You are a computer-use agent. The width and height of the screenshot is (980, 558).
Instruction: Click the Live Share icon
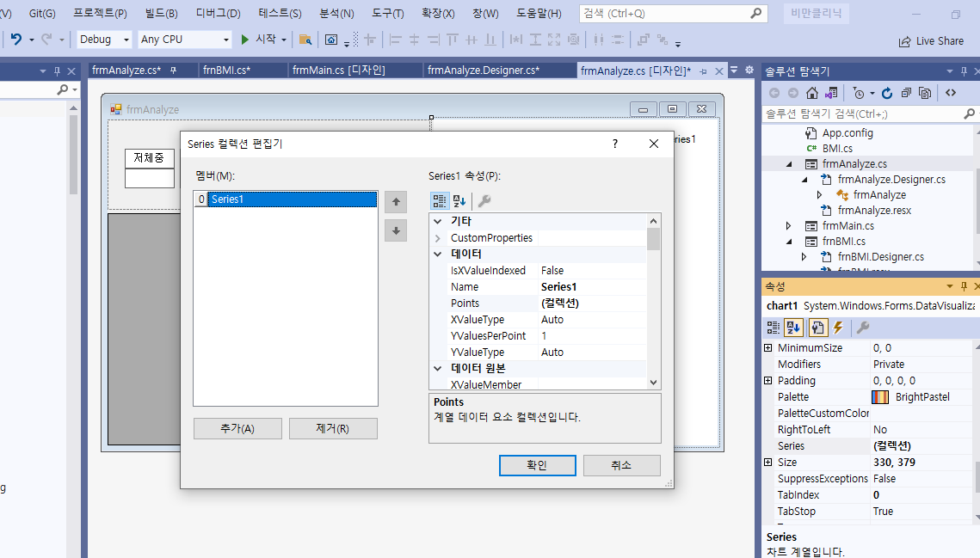pyautogui.click(x=904, y=41)
